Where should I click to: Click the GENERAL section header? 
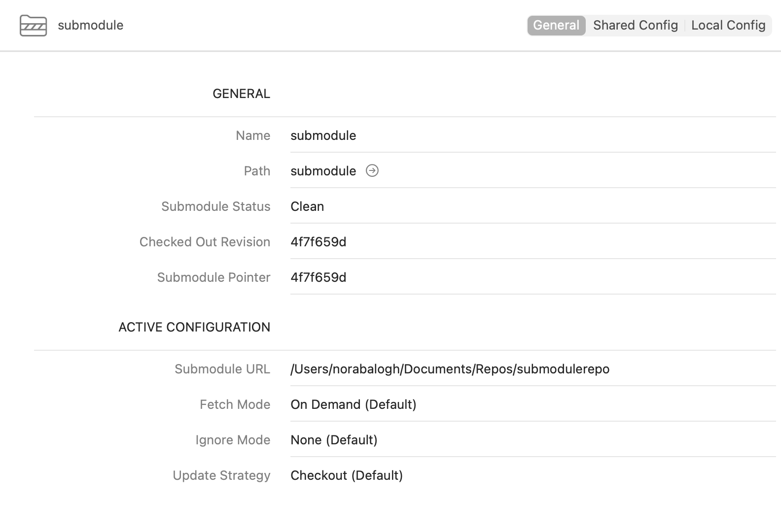tap(241, 93)
